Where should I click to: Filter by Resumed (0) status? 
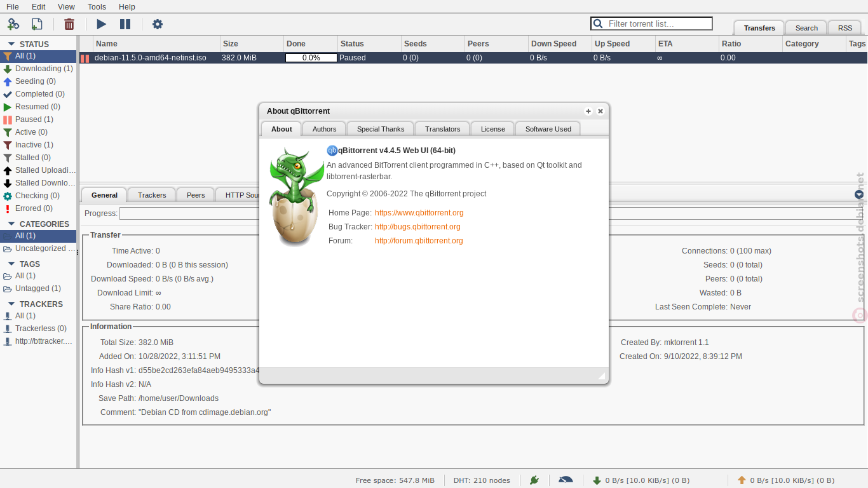tap(38, 107)
